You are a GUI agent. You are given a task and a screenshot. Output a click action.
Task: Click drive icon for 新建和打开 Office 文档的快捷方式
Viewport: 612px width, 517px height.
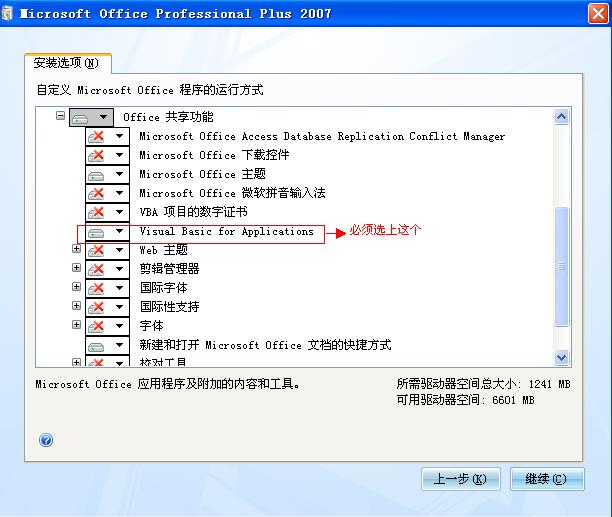tap(96, 346)
